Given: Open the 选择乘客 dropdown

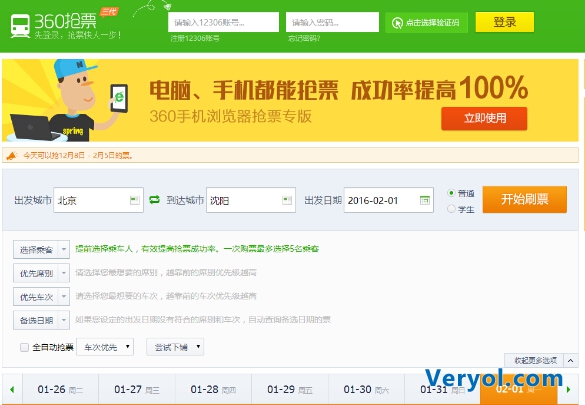Looking at the screenshot, I should [x=41, y=249].
